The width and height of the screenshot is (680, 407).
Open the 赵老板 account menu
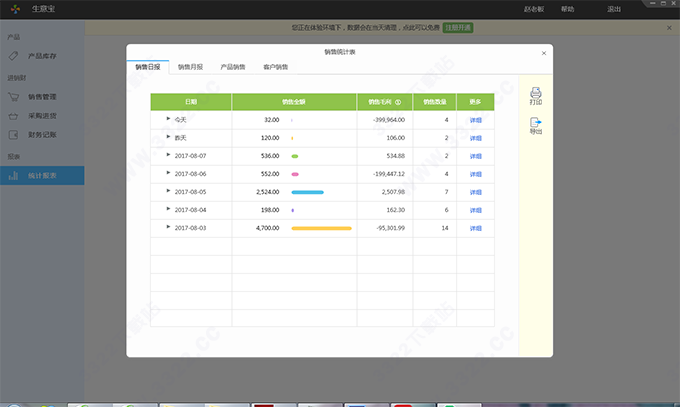click(534, 9)
